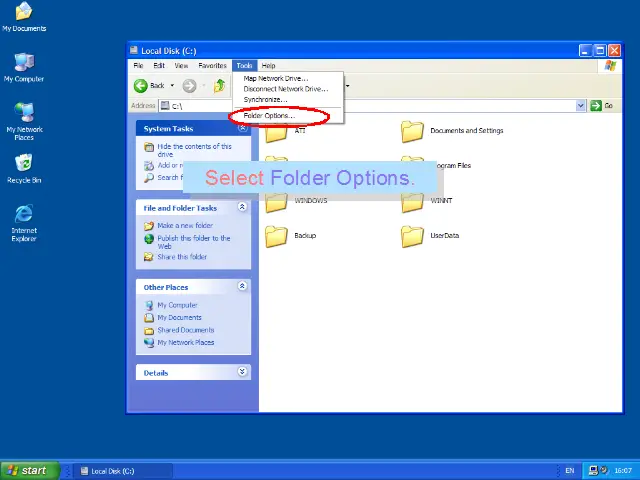Choose Synchronize menu entry
Image resolution: width=640 pixels, height=480 pixels.
pos(288,100)
